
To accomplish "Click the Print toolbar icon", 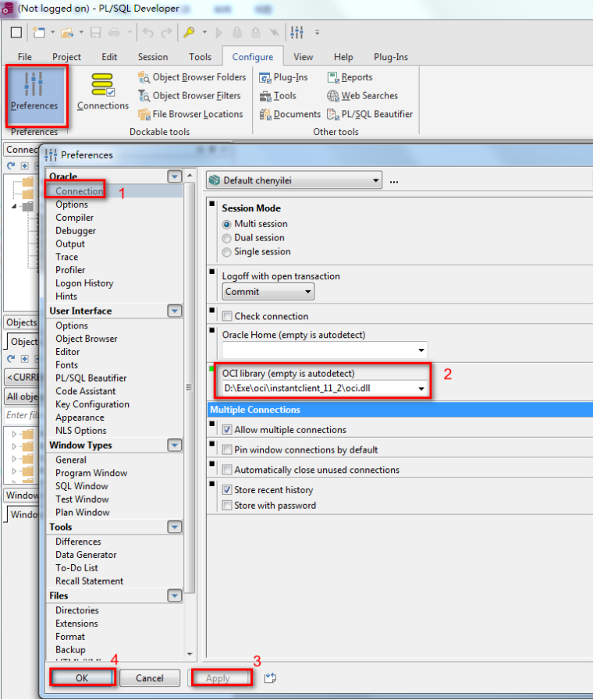I will tap(114, 33).
